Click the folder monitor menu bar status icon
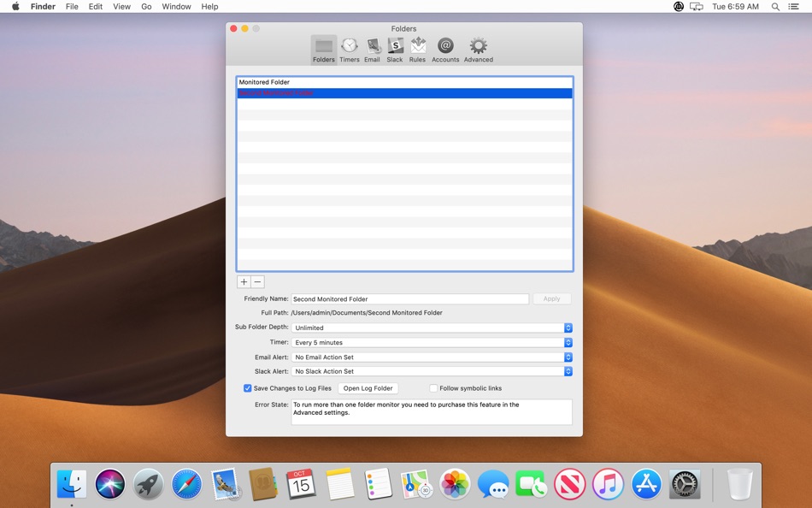The width and height of the screenshot is (812, 508). (679, 6)
